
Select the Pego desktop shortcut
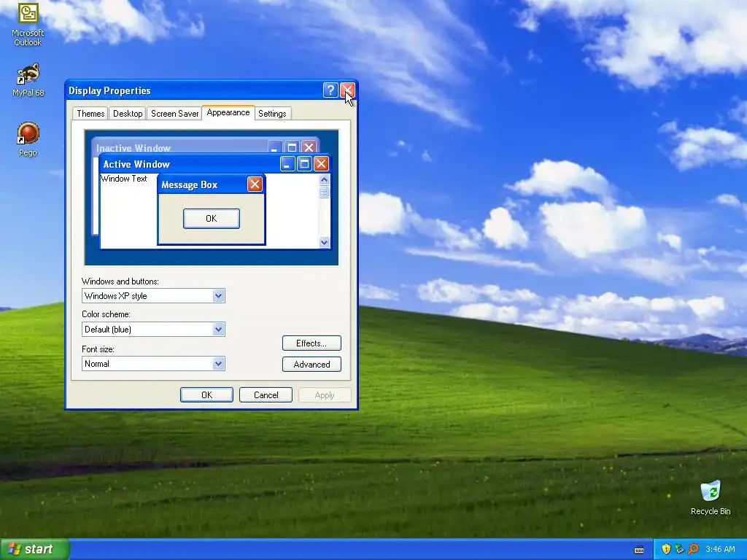tap(28, 139)
